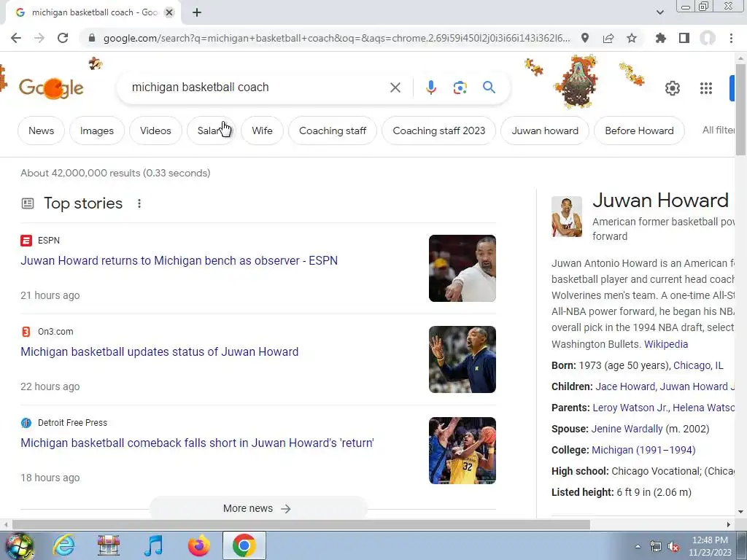The width and height of the screenshot is (747, 560).
Task: Select the Wife filter chip
Action: [262, 131]
